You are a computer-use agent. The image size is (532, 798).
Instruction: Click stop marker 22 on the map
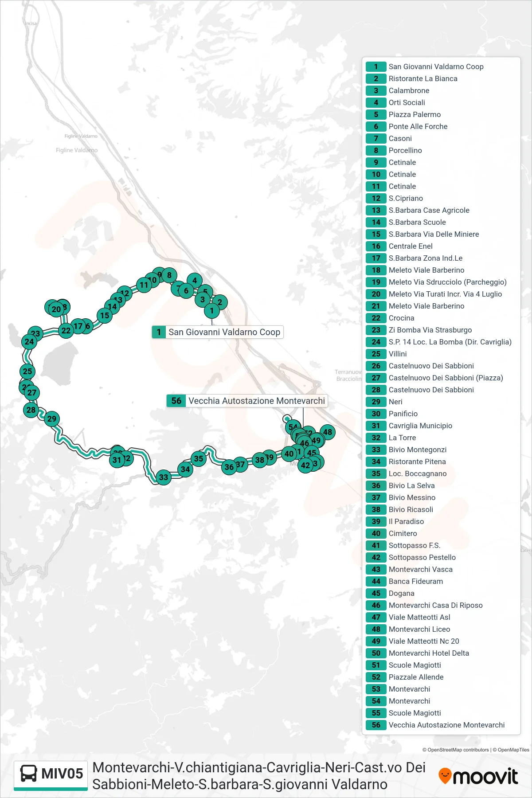[x=66, y=330]
